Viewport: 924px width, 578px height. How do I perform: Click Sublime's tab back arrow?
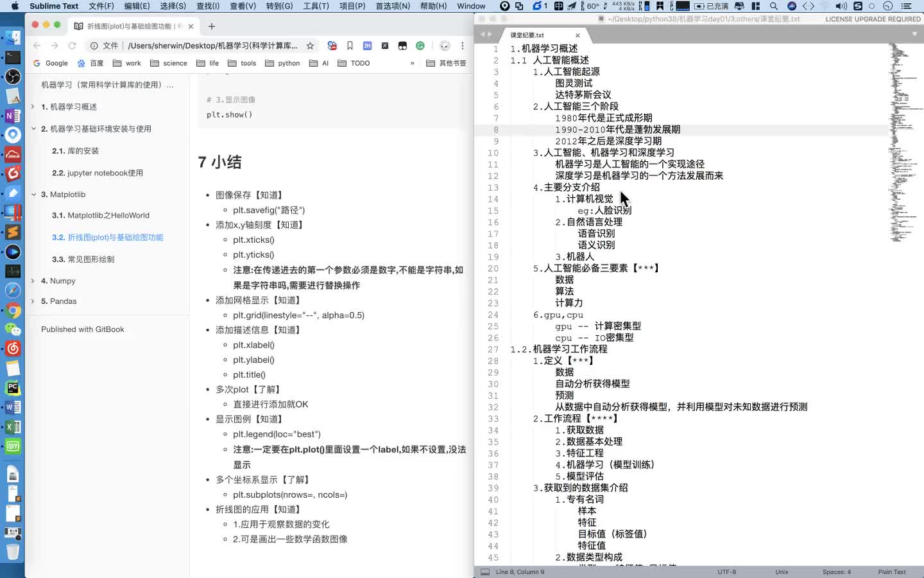(x=482, y=34)
